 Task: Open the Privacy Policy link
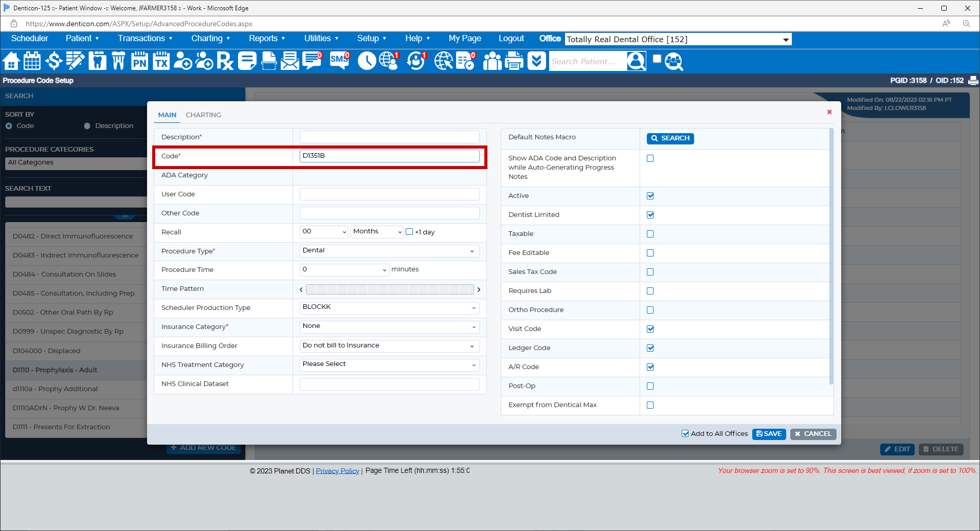(337, 470)
